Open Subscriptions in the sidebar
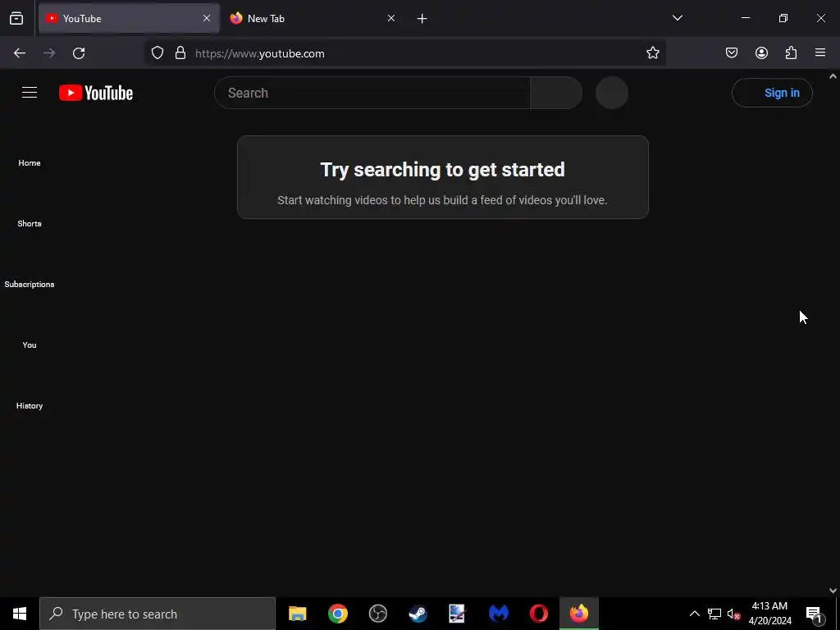Viewport: 840px width, 630px height. click(x=30, y=284)
